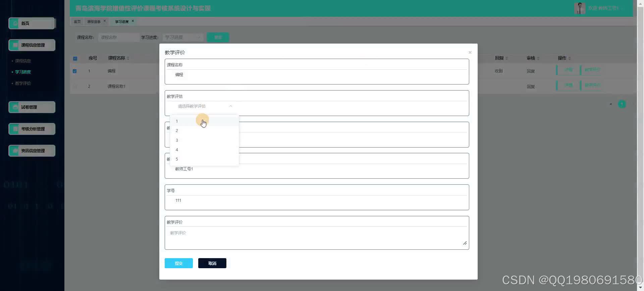Toggle the select-all header checkbox
Screen dimensions: 644x291
tap(75, 58)
